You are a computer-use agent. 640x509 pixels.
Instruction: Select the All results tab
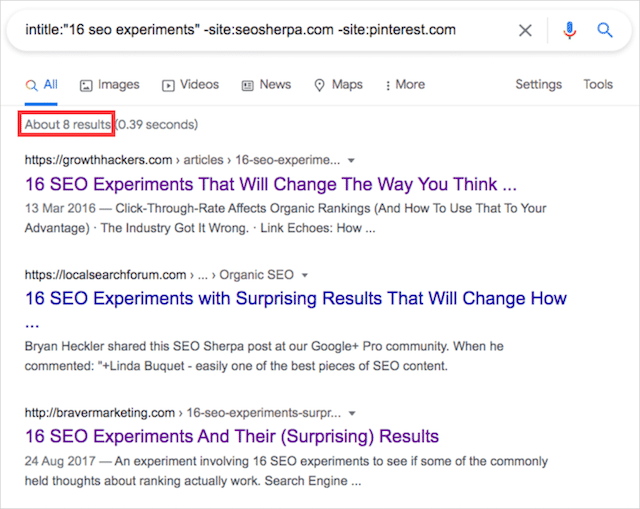(x=41, y=84)
